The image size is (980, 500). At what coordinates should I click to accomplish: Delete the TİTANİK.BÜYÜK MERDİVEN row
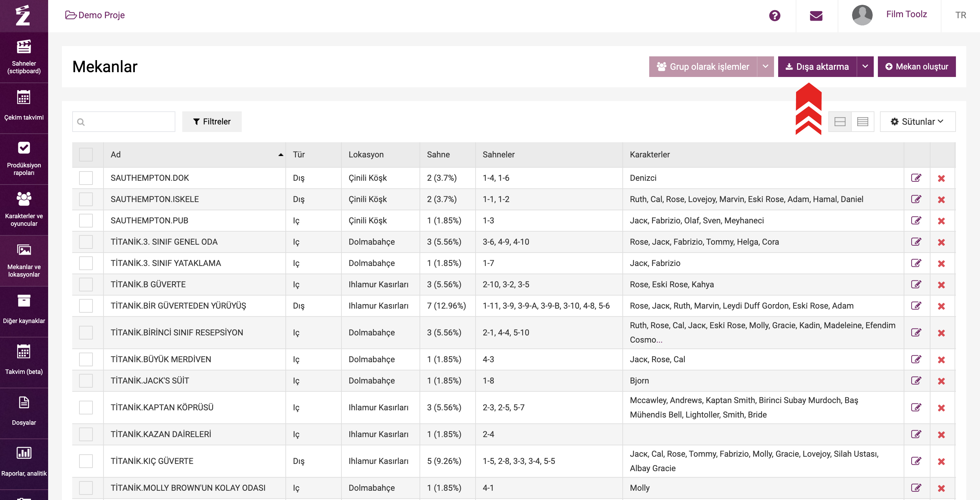click(941, 360)
